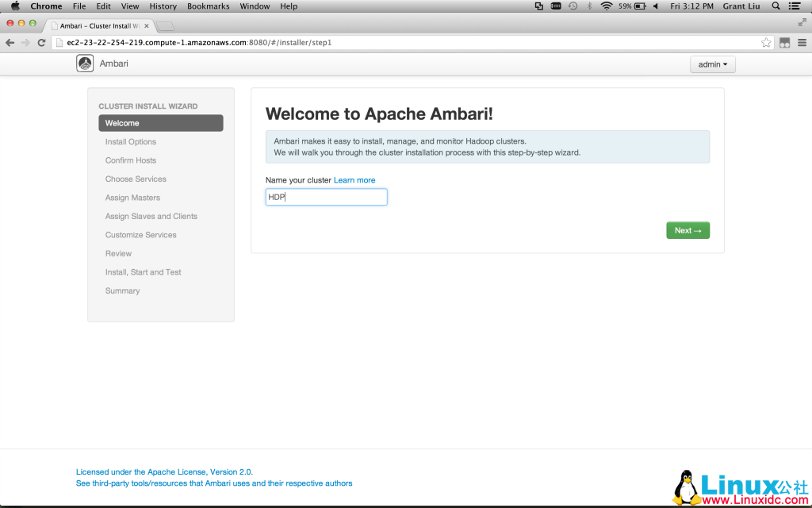
Task: Click the green Next button
Action: [x=687, y=229]
